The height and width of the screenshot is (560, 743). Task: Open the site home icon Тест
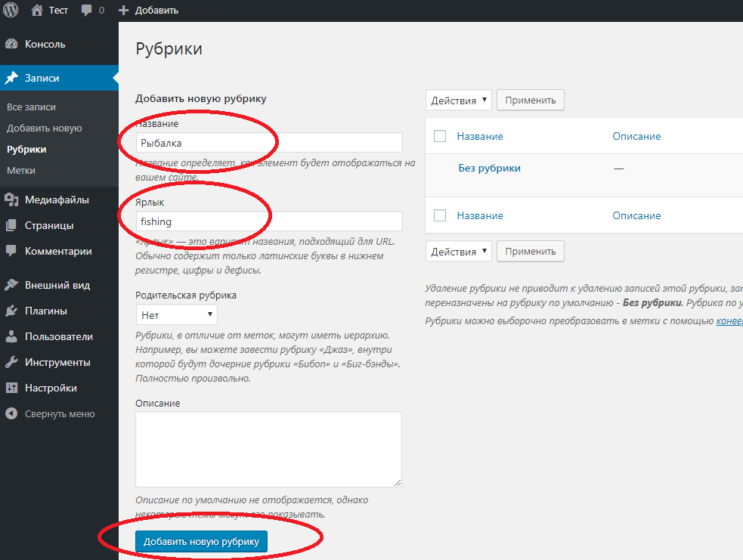click(37, 10)
